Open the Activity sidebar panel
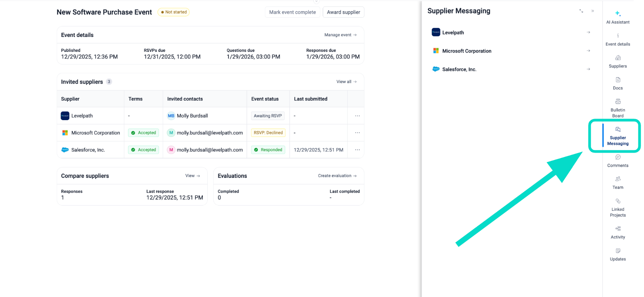The image size is (644, 297). point(618,232)
